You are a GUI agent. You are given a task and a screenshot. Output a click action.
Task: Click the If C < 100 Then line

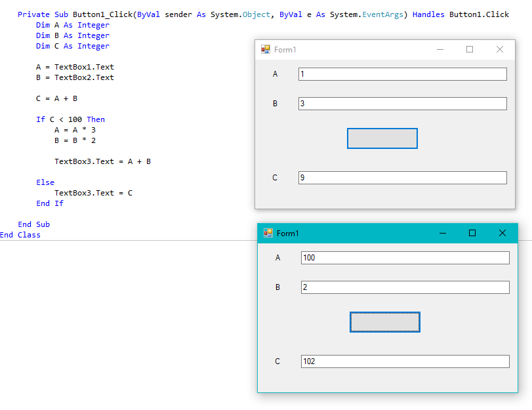pyautogui.click(x=71, y=119)
